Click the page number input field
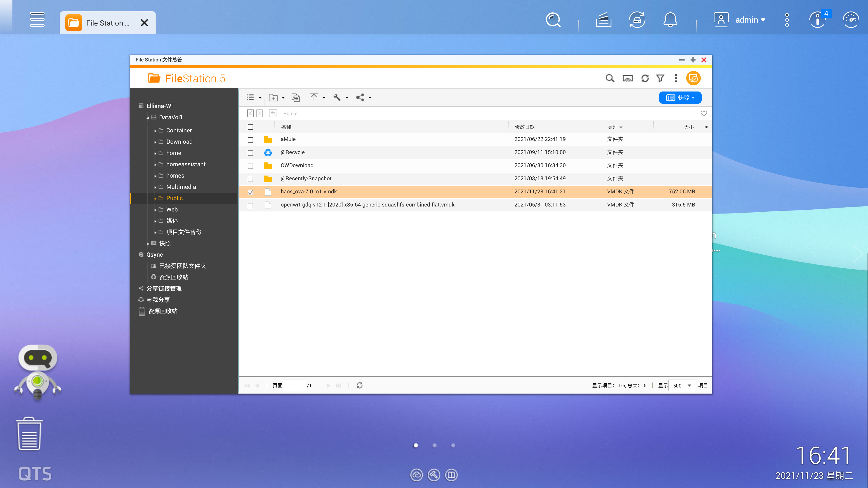 (294, 386)
